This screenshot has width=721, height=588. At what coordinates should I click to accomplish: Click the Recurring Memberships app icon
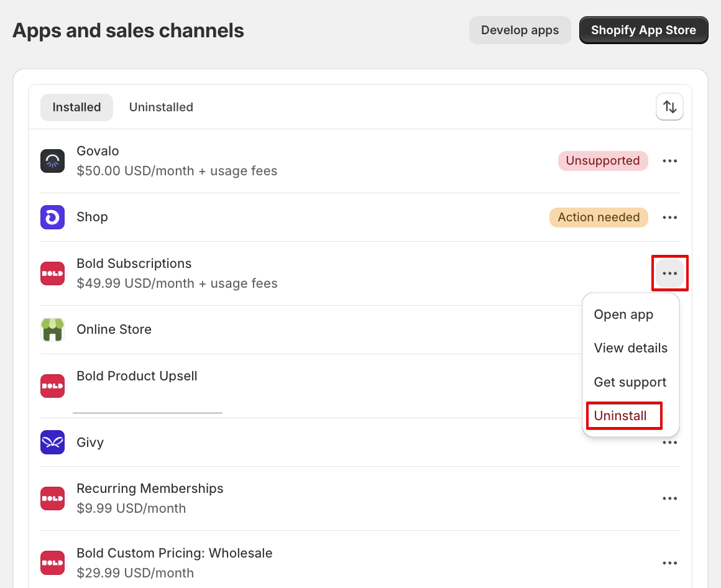click(52, 498)
